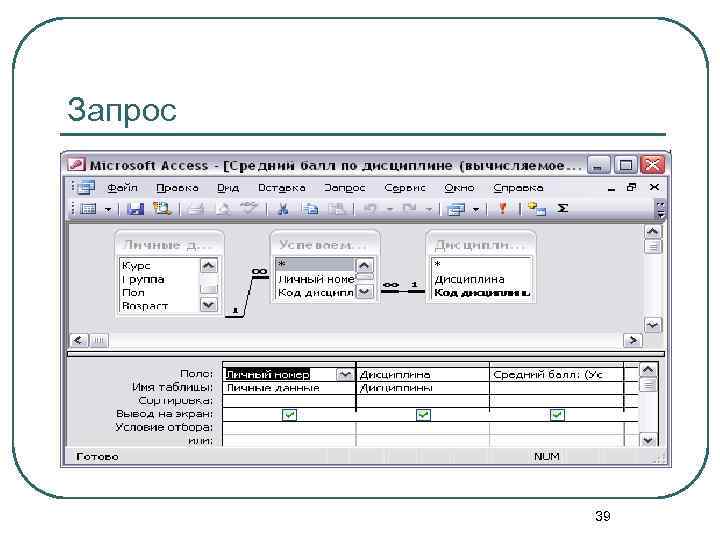Maximize the Microsoft Access window
The height and width of the screenshot is (540, 720).
(626, 165)
